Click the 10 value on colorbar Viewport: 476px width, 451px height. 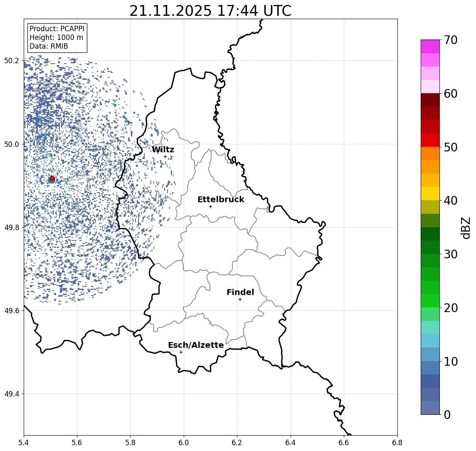point(451,361)
